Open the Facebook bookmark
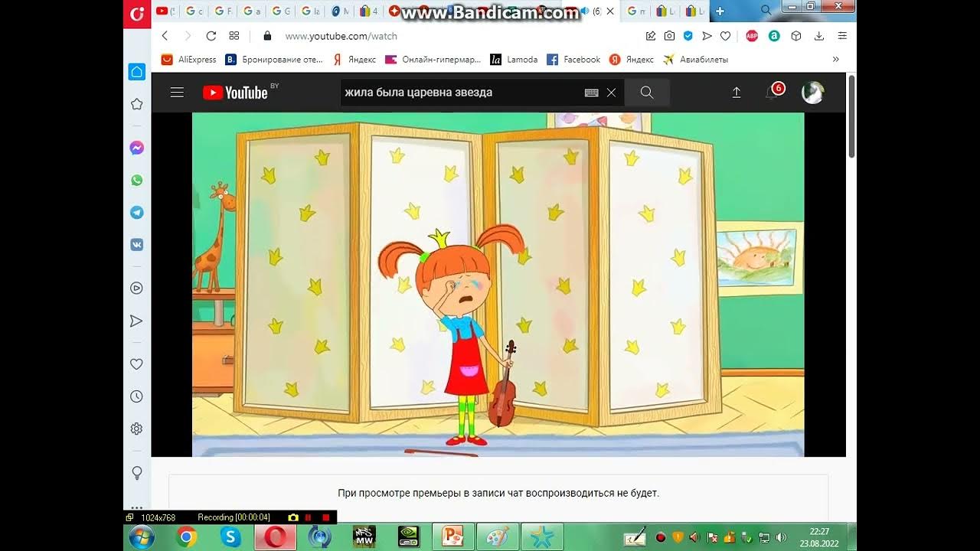980x551 pixels. [573, 59]
